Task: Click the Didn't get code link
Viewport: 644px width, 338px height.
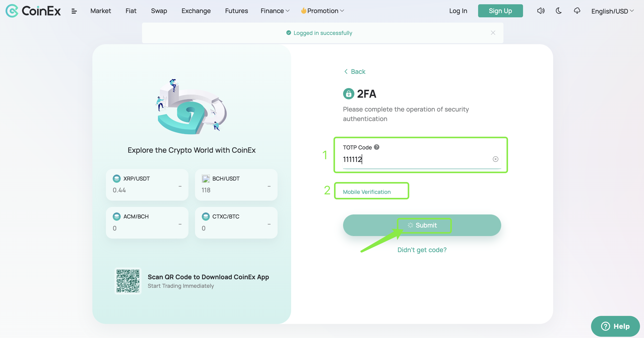Action: click(x=422, y=250)
